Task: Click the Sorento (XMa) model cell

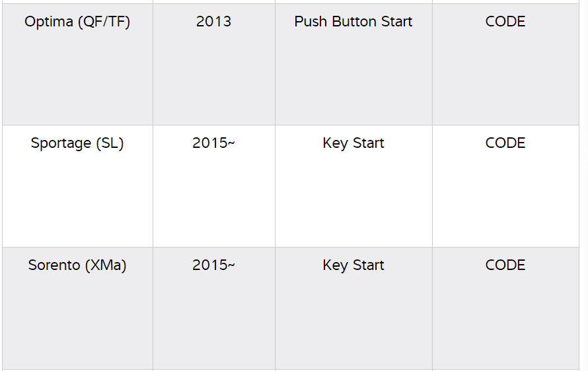Action: pos(77,265)
